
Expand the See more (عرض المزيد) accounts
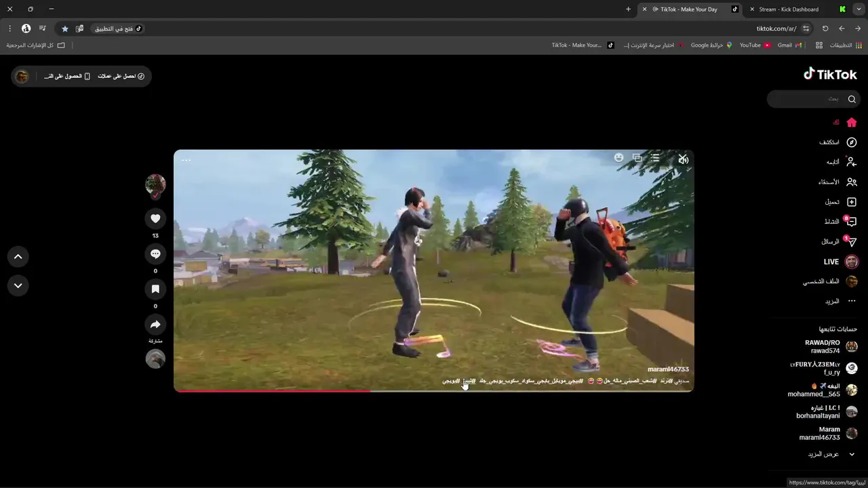(x=831, y=454)
